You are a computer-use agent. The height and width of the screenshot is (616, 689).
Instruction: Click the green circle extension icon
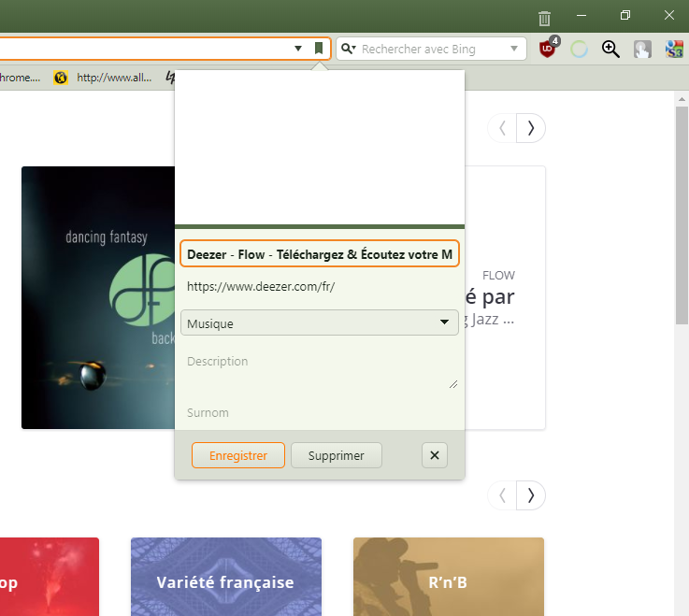[579, 49]
